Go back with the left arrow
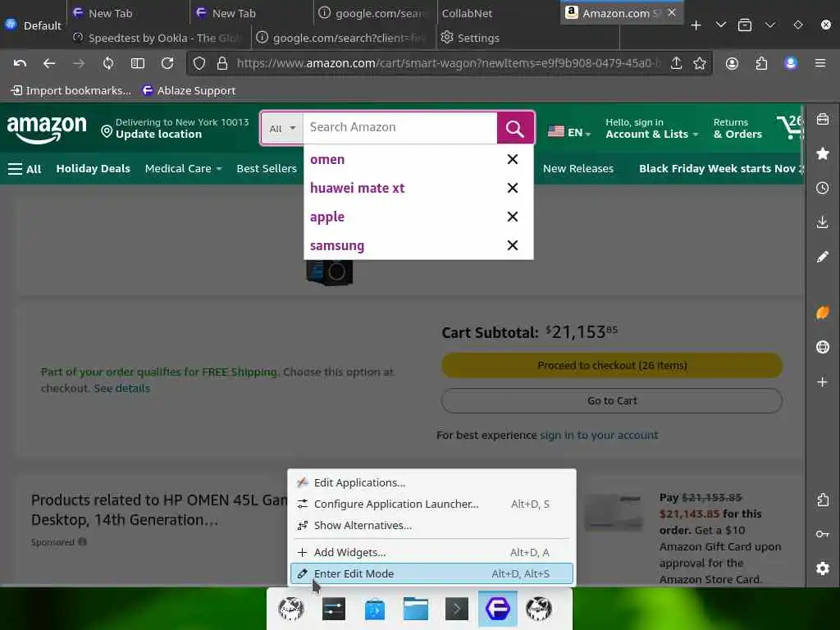Screen dimensions: 840x630 click(x=49, y=63)
